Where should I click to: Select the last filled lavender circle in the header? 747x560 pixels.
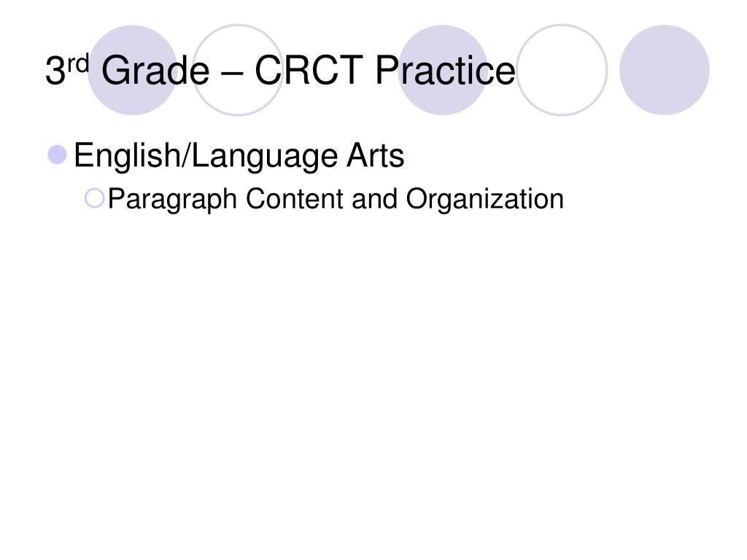pos(665,70)
